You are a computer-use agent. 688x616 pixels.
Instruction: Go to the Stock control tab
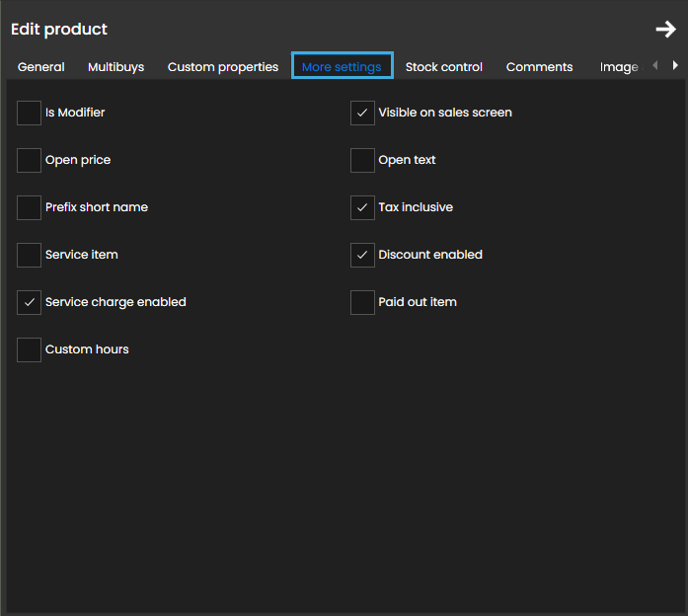pos(444,67)
